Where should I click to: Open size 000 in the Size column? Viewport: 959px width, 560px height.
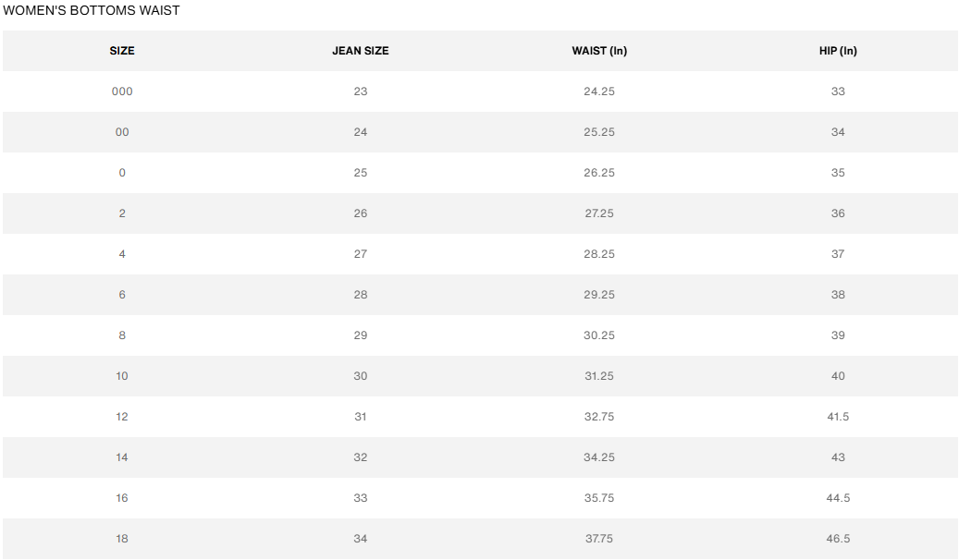[122, 91]
